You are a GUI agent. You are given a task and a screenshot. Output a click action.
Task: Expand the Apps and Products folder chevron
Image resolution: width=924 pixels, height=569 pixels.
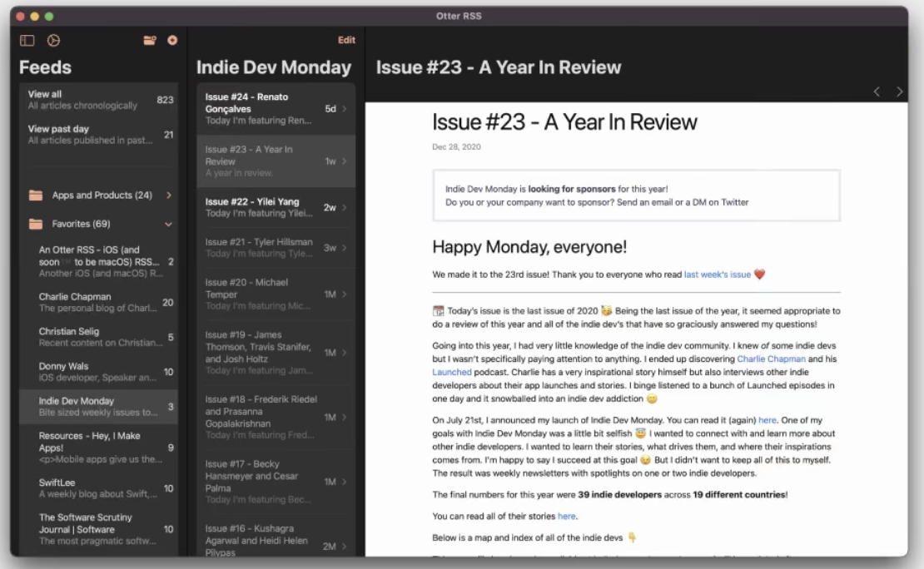click(x=168, y=195)
